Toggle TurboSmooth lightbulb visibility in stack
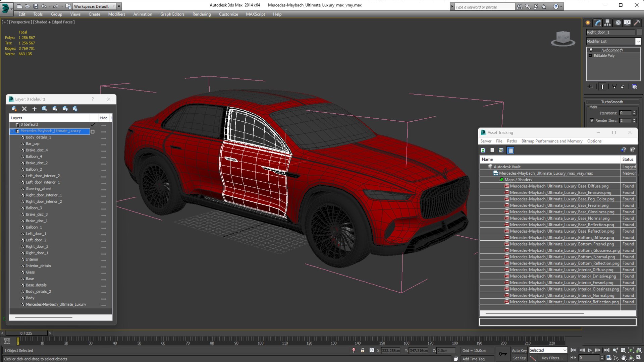 point(591,50)
